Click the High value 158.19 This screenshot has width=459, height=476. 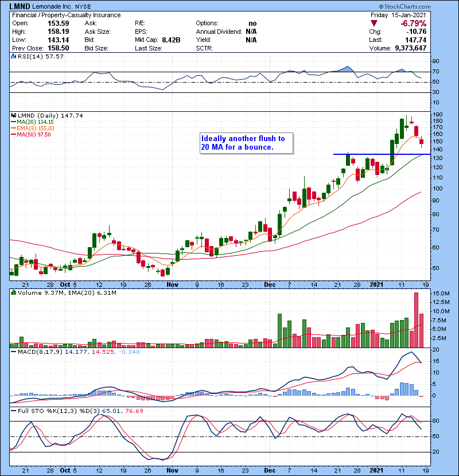coord(59,32)
